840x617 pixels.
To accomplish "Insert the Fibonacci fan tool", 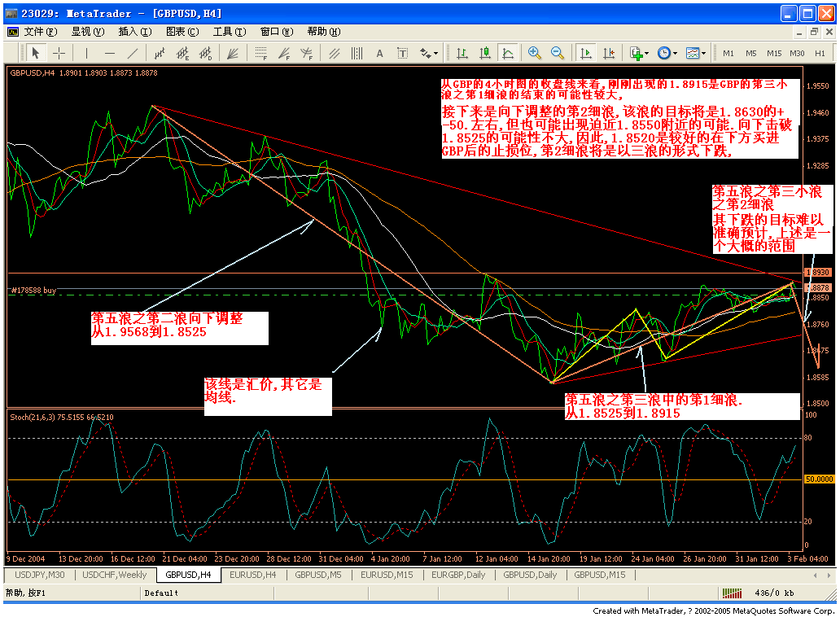I will tap(284, 53).
